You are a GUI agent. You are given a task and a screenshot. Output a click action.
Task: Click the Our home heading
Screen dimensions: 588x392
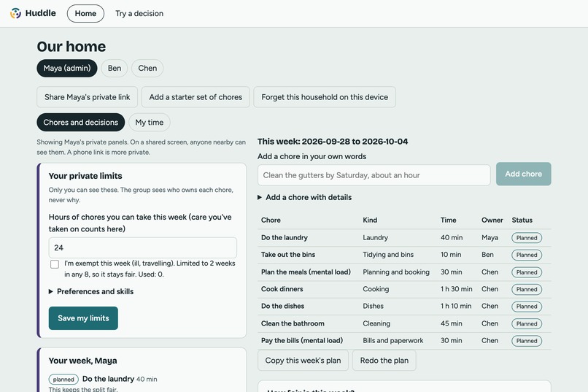tap(71, 47)
